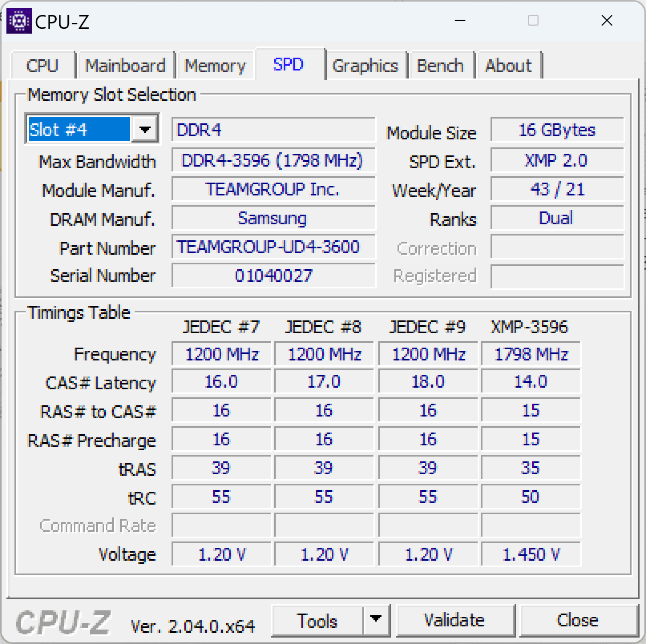Image resolution: width=646 pixels, height=644 pixels.
Task: Select the SPD tab
Action: point(289,64)
